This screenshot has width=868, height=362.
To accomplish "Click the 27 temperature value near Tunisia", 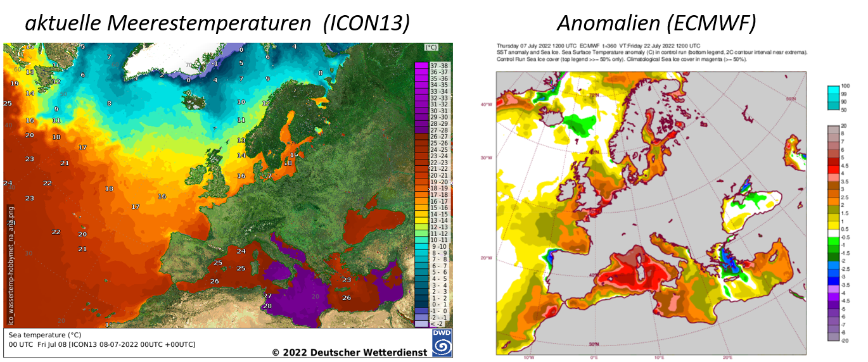I will click(x=267, y=296).
